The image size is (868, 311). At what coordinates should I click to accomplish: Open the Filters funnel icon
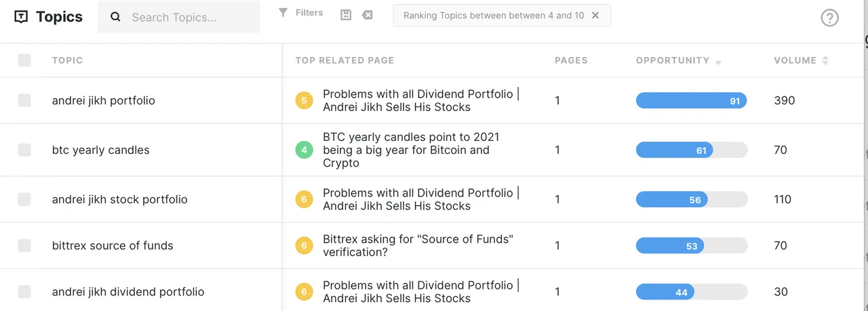[x=283, y=12]
